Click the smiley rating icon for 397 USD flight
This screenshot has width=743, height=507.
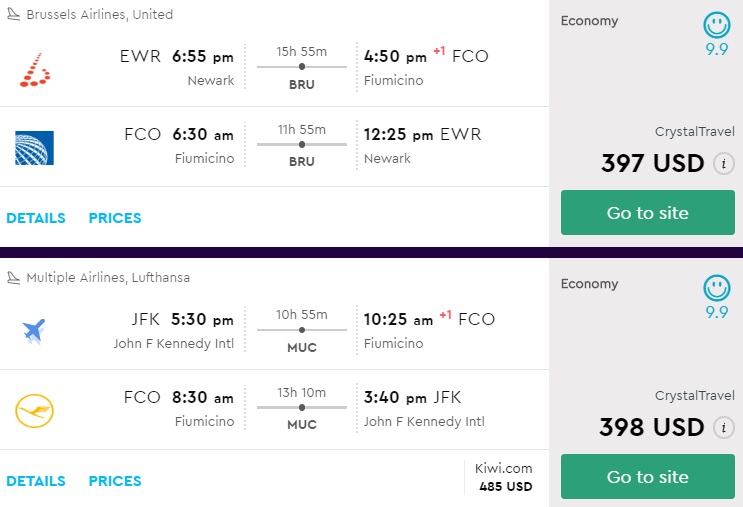716,27
